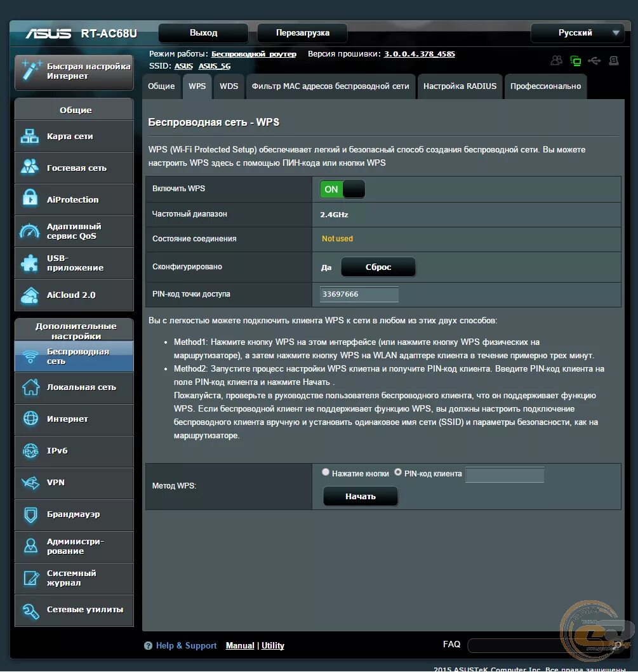Image resolution: width=638 pixels, height=672 pixels.
Task: Switch to the Общие wireless tab
Action: point(161,86)
